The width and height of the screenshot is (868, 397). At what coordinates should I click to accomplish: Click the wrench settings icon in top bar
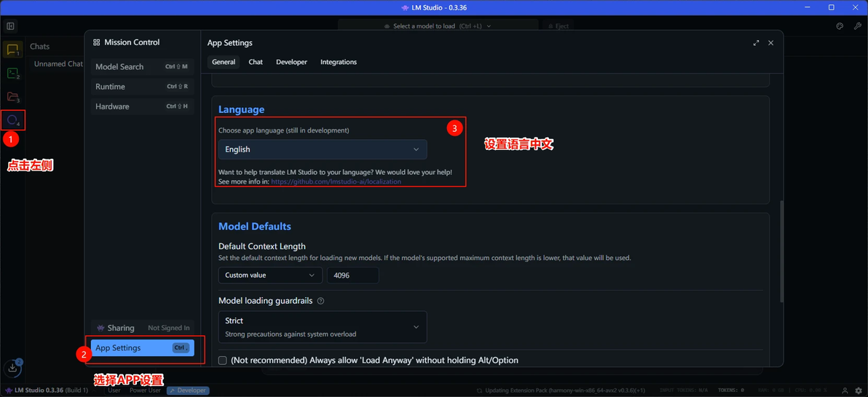[858, 26]
